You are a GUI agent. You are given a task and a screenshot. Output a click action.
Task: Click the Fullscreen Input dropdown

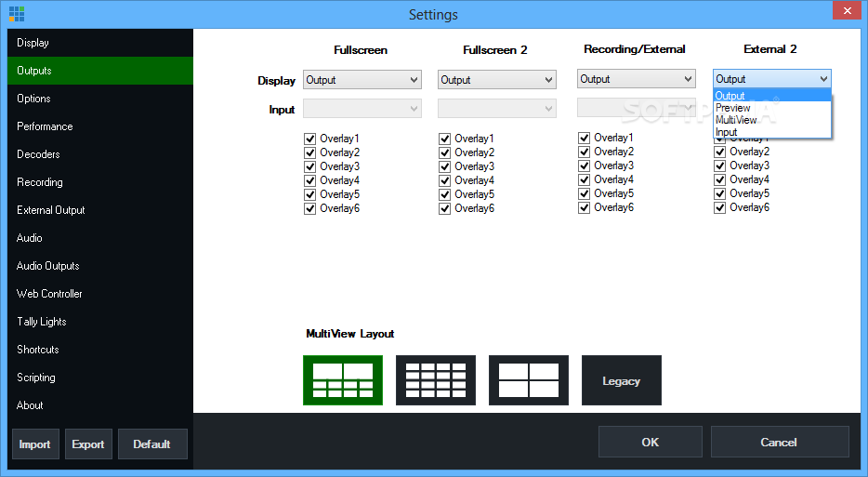tap(362, 109)
